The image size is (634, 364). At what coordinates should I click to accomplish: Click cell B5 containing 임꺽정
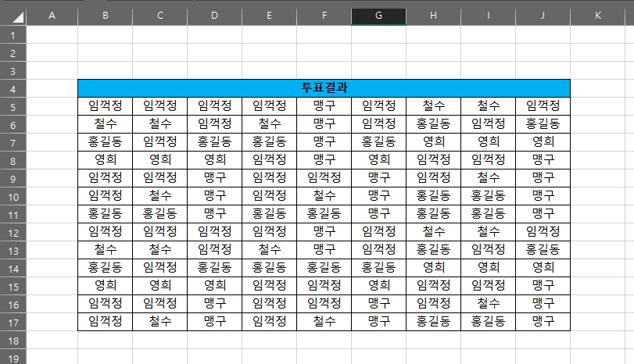(105, 106)
